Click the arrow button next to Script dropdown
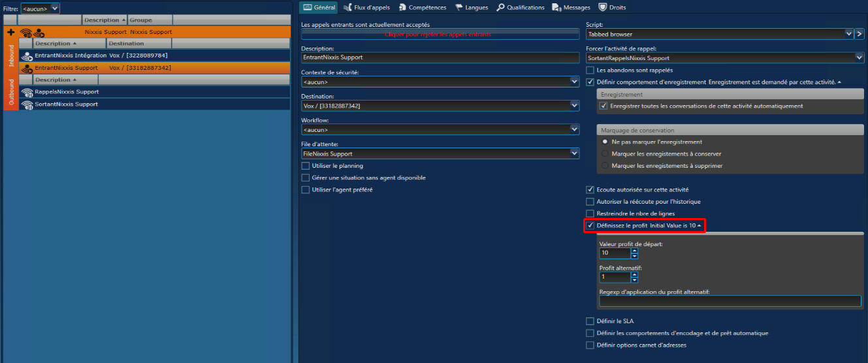 860,33
